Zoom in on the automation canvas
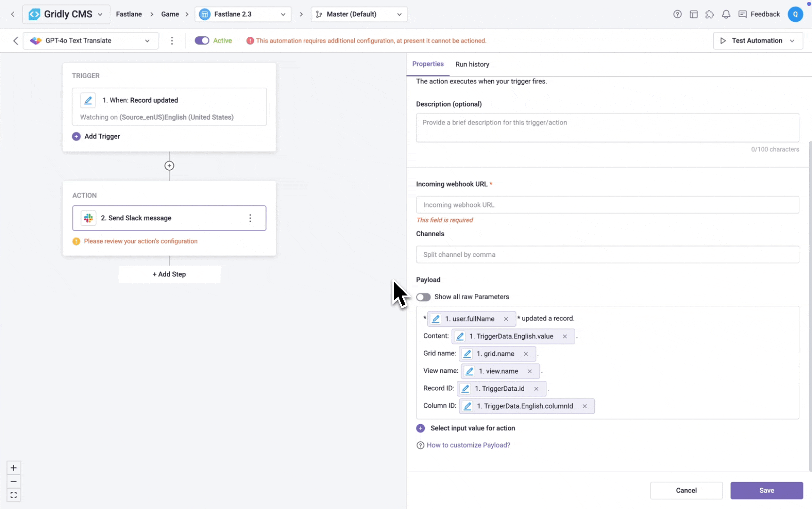The width and height of the screenshot is (812, 509). 14,468
